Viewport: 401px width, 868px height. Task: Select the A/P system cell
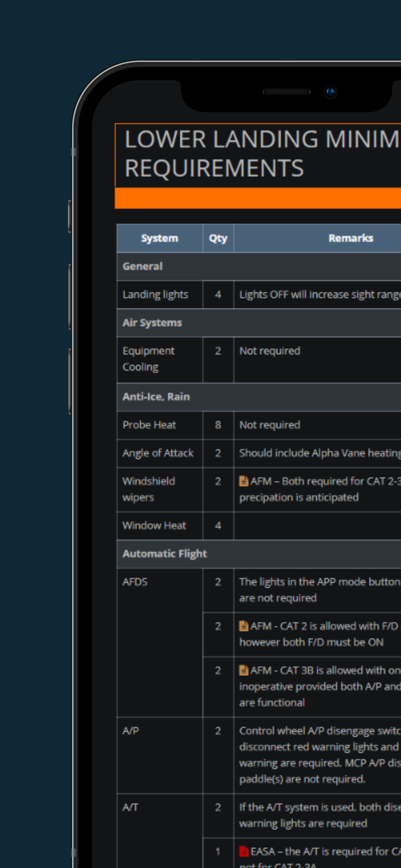click(x=160, y=755)
